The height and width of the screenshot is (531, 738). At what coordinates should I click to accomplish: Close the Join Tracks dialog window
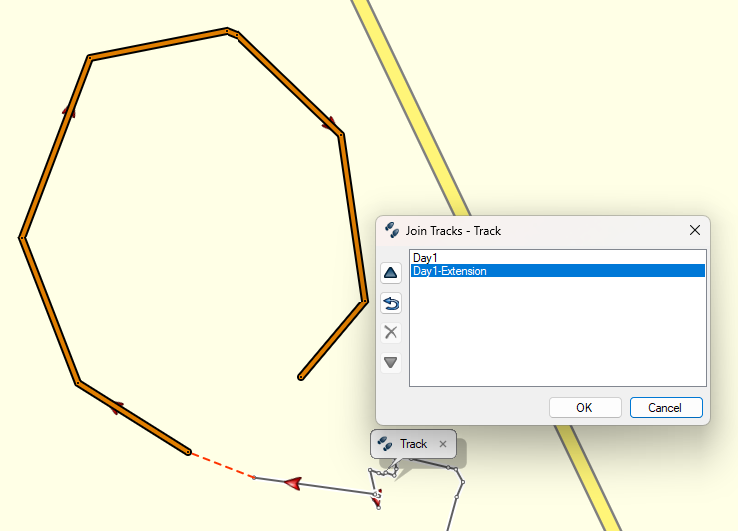[695, 230]
